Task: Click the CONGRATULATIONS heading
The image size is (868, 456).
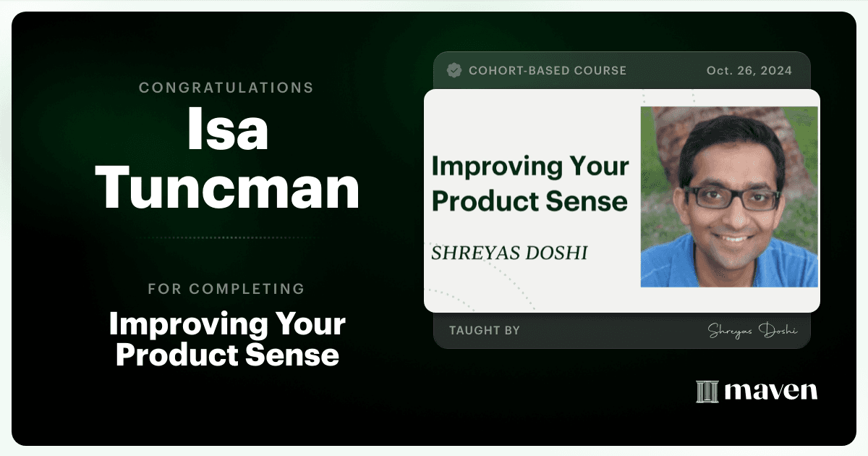Action: [x=226, y=88]
